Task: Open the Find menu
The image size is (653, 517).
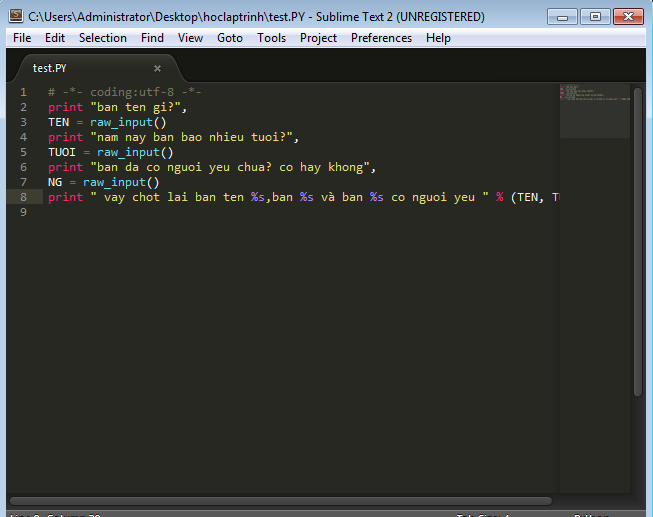Action: pos(152,38)
